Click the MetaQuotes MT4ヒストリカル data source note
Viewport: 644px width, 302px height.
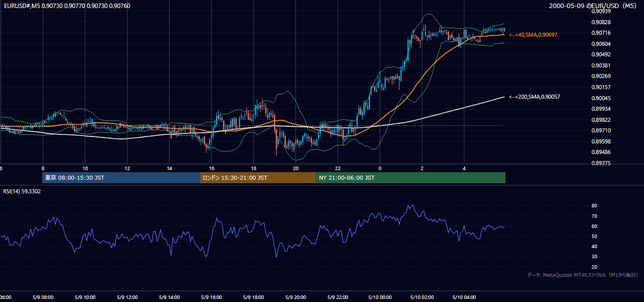tap(583, 275)
